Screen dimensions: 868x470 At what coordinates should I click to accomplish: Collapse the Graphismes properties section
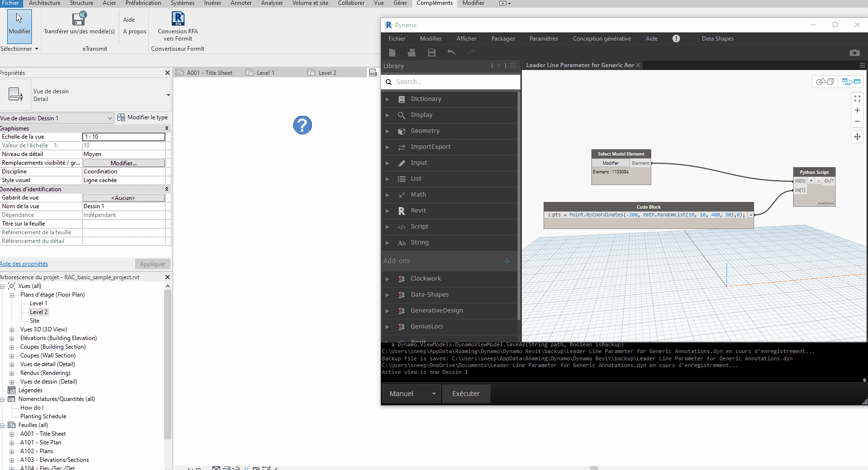point(167,128)
